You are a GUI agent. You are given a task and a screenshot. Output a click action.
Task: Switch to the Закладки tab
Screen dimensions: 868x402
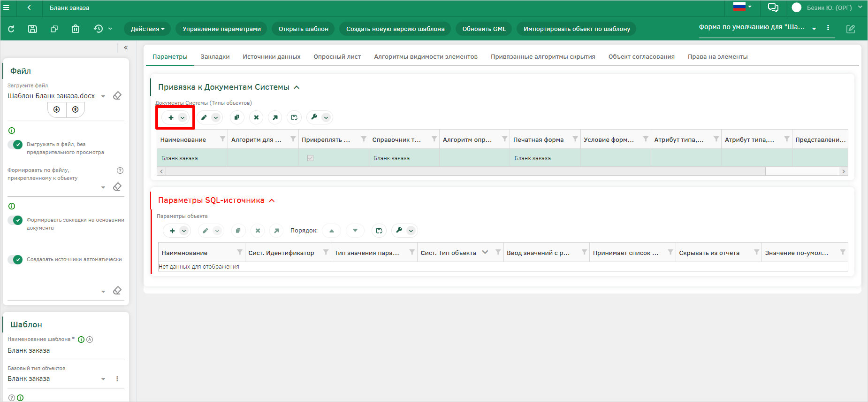click(215, 57)
